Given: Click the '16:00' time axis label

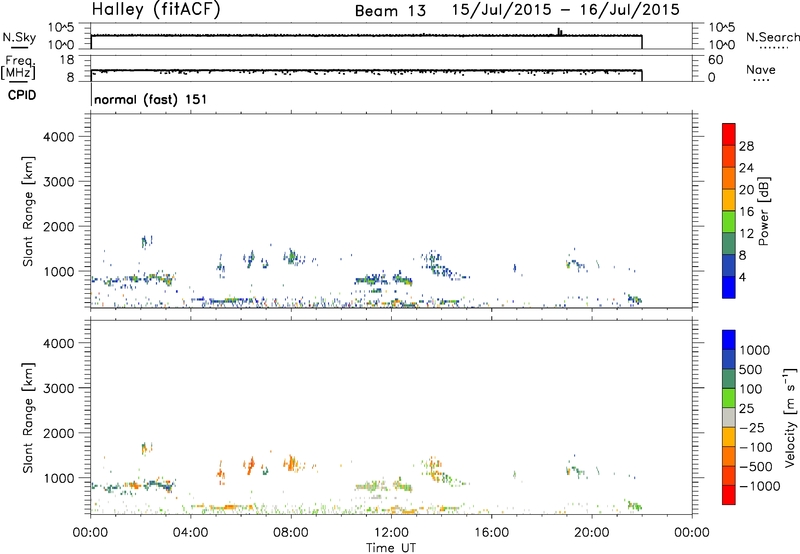Looking at the screenshot, I should (491, 533).
